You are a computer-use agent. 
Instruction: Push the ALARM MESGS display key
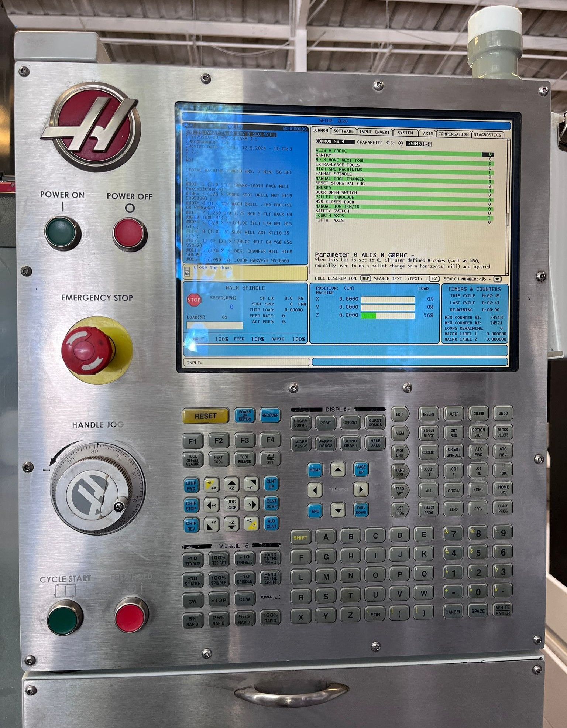(x=301, y=444)
